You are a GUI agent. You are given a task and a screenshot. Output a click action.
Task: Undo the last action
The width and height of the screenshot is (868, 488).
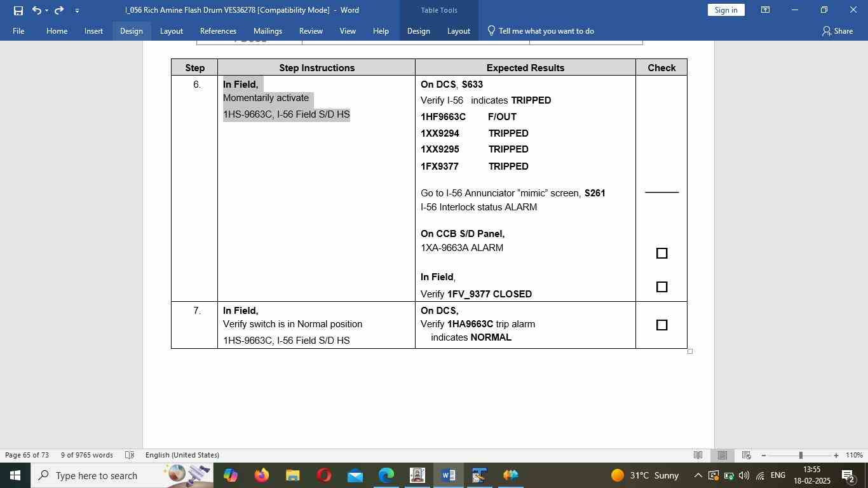pyautogui.click(x=37, y=10)
